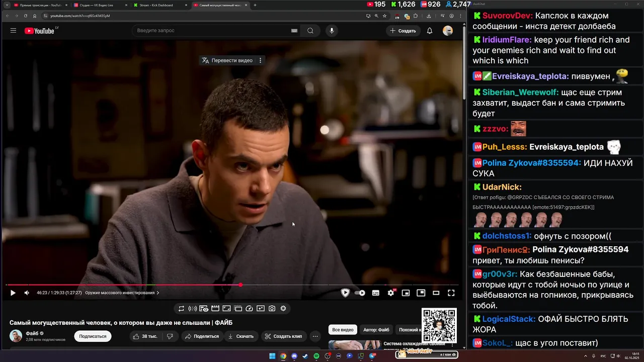Show hidden system tray icons
644x362 pixels.
[x=586, y=355]
